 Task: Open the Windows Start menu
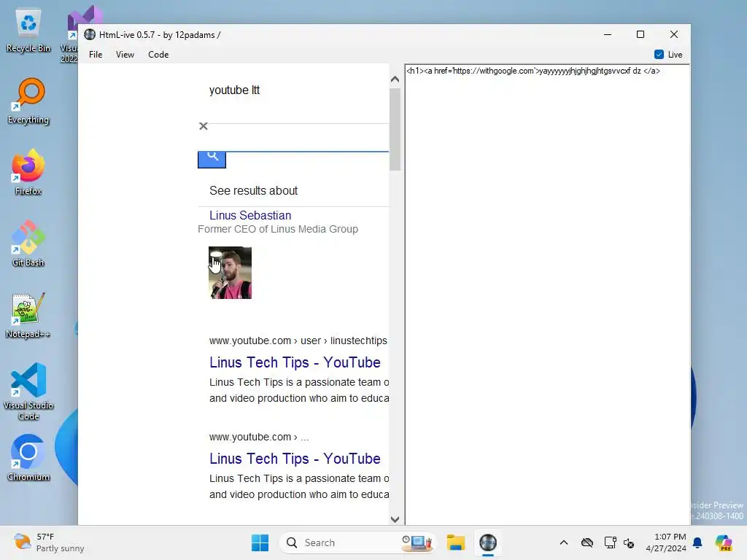260,542
